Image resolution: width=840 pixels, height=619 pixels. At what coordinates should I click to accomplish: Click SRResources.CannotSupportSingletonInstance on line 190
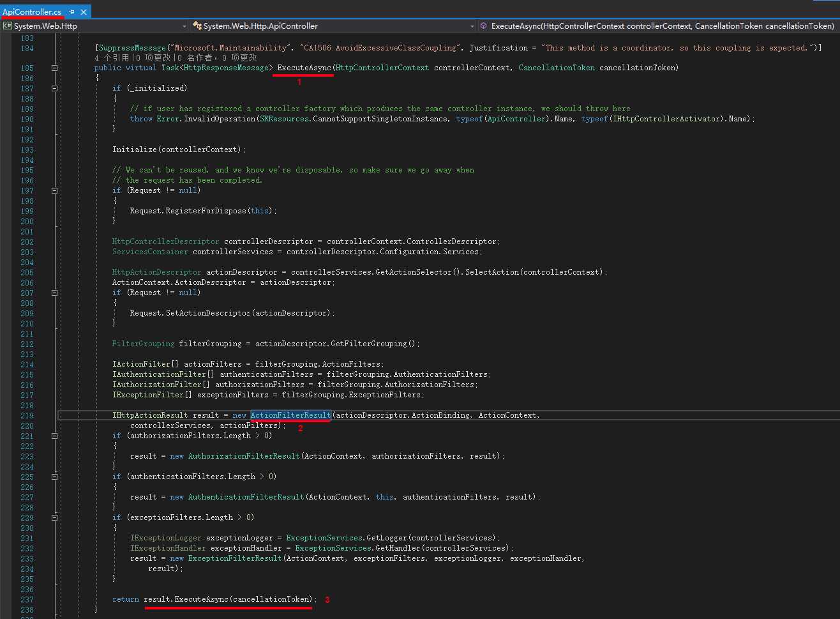click(354, 119)
